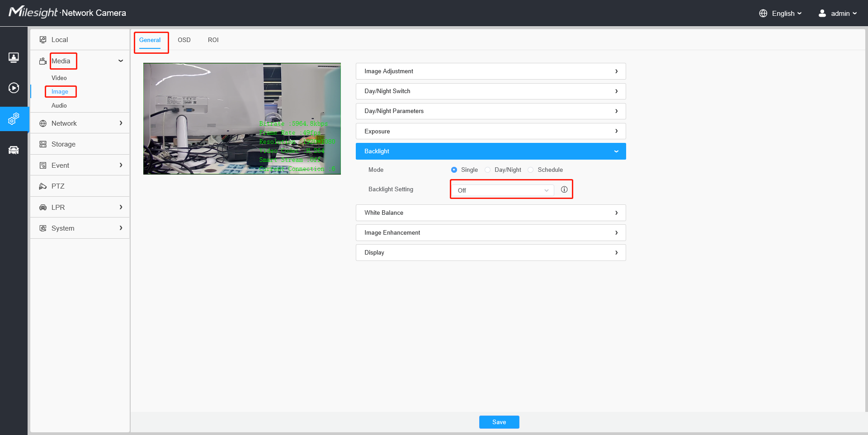Click the Event icon in sidebar
The height and width of the screenshot is (435, 868).
(x=43, y=165)
